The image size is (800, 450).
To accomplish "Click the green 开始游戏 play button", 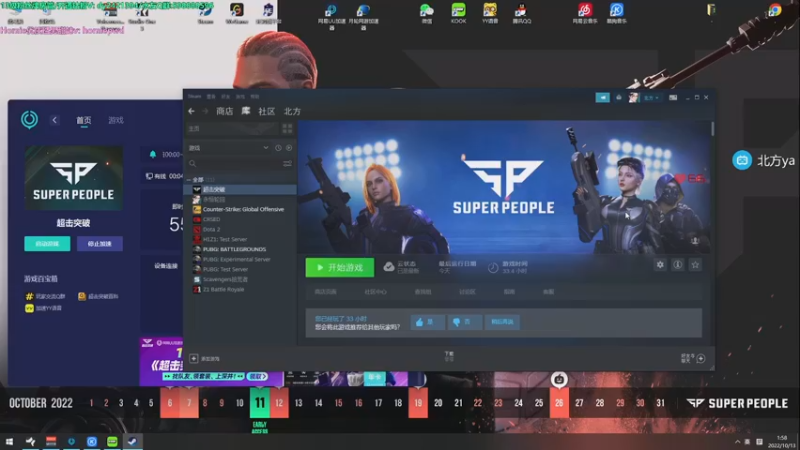I will pos(339,267).
